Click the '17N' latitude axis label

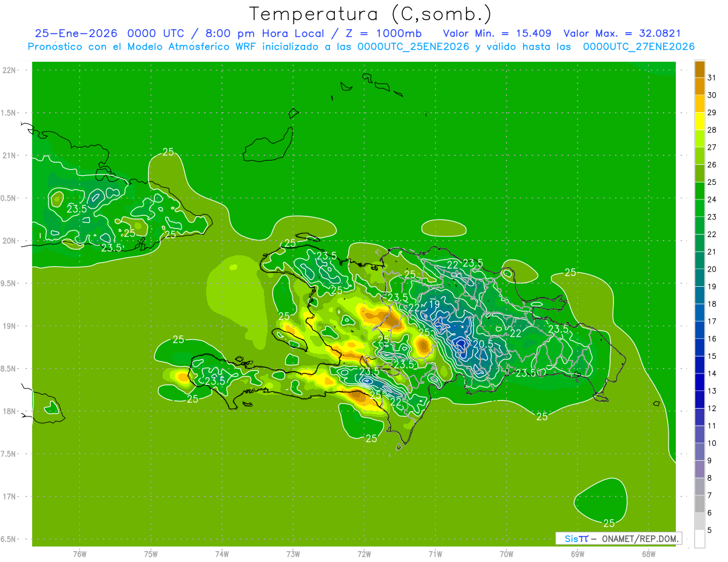[x=10, y=497]
